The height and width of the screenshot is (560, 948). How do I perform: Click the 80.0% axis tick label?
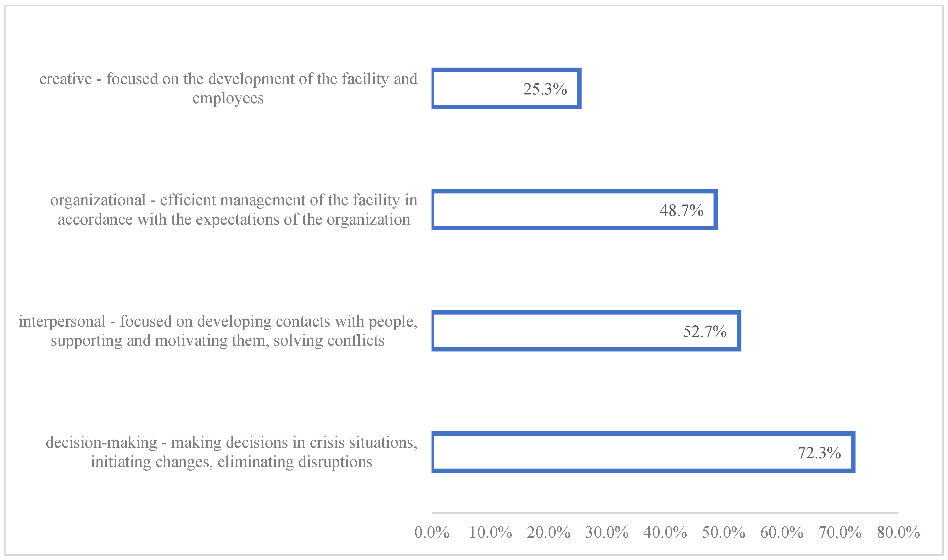[x=898, y=532]
